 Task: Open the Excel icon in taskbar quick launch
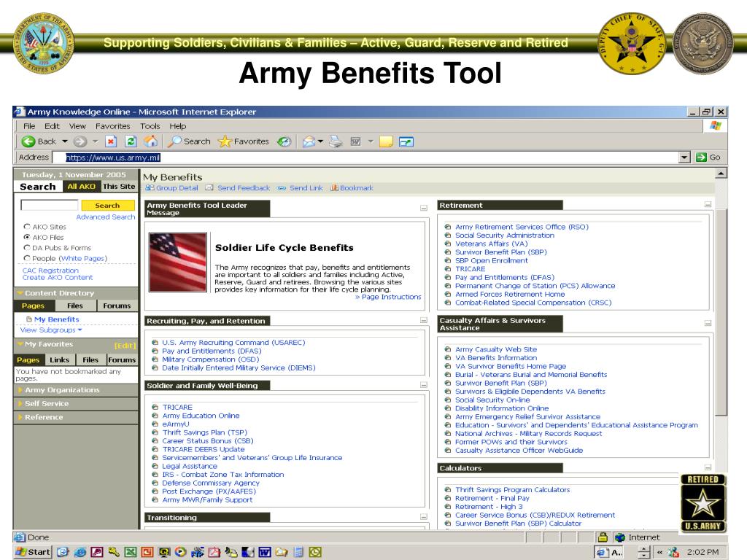coord(130,553)
